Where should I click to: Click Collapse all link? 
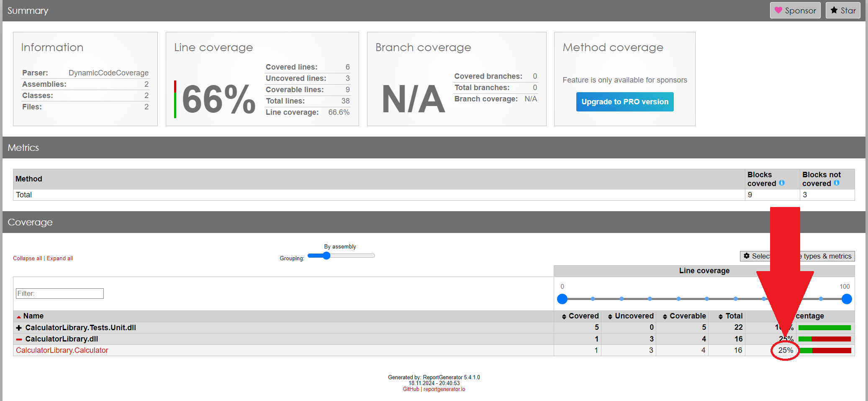coord(27,258)
